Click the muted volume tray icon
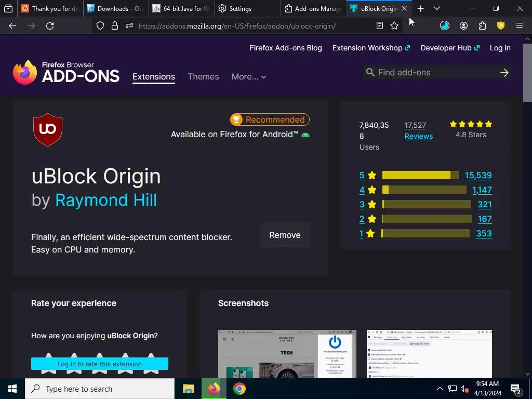The image size is (532, 399). pos(464,389)
